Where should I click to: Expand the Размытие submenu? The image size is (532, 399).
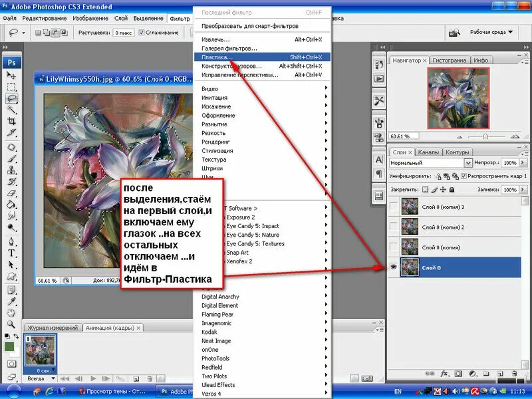tap(262, 124)
